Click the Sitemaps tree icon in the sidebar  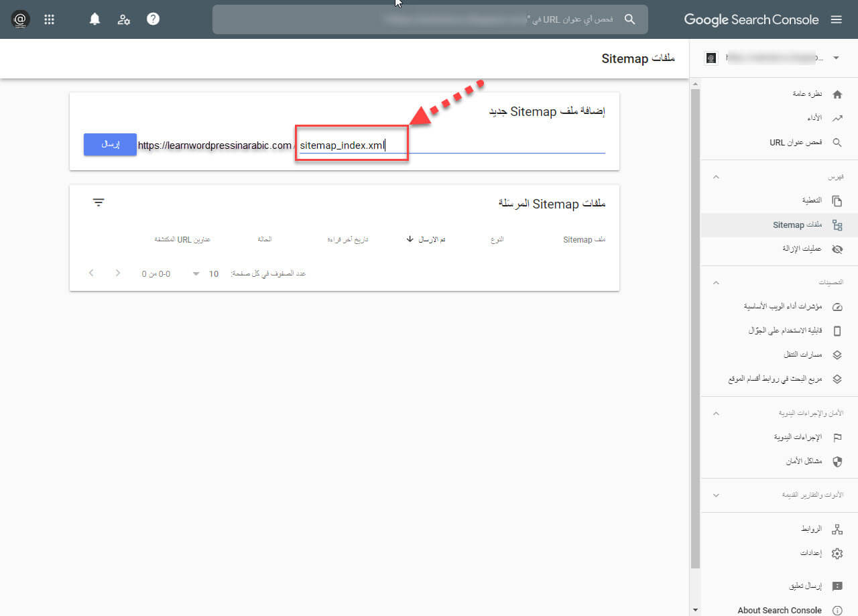click(837, 225)
